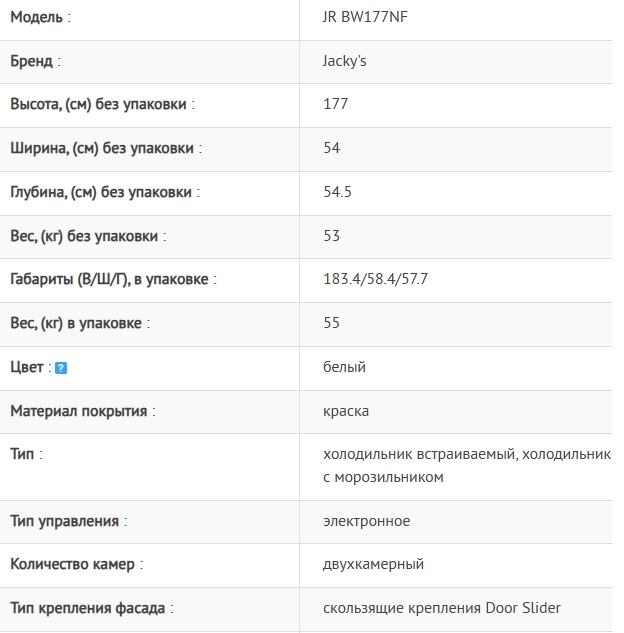
Task: Click the height value 177
Action: (x=336, y=104)
